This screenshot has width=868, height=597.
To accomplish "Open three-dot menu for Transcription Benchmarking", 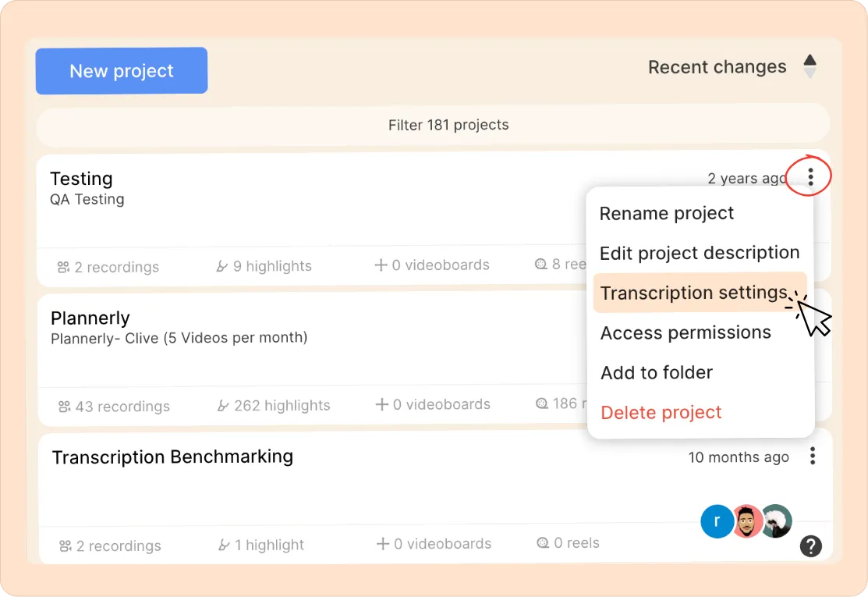I will tap(813, 457).
